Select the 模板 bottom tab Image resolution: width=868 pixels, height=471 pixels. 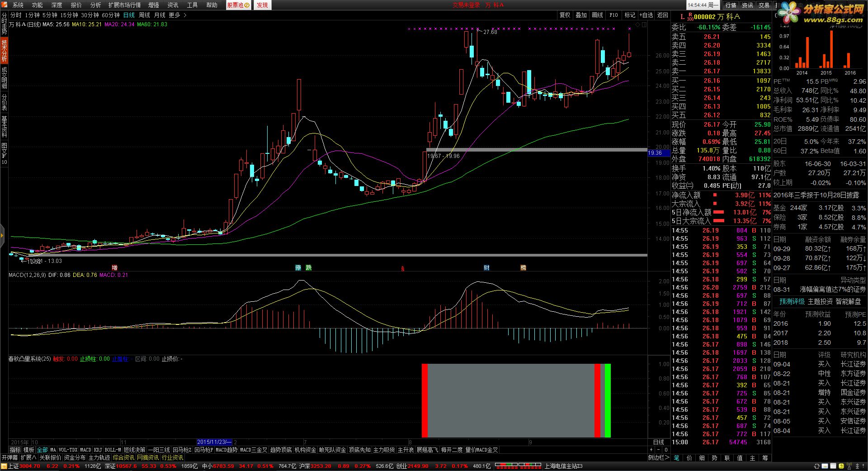pos(29,450)
